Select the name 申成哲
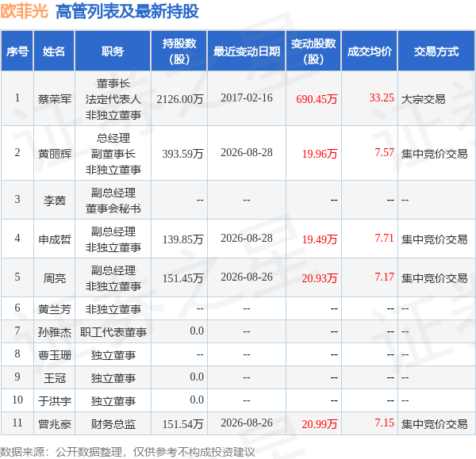476x459 pixels. (54, 239)
